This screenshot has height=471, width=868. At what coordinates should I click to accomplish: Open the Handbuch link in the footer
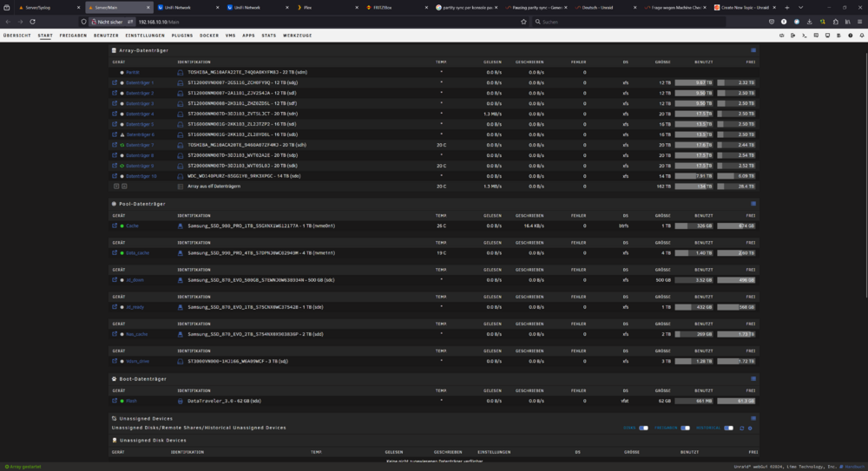tap(854, 467)
